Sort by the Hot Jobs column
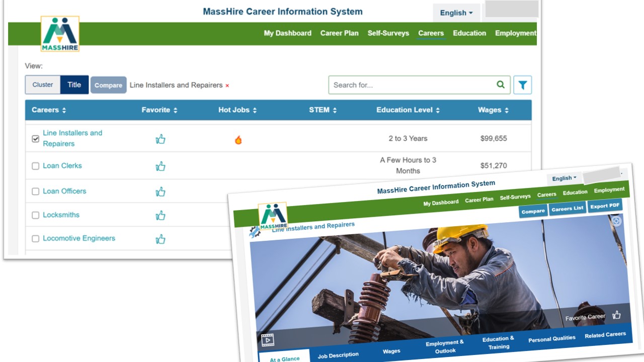Image resolution: width=644 pixels, height=362 pixels. pyautogui.click(x=237, y=110)
